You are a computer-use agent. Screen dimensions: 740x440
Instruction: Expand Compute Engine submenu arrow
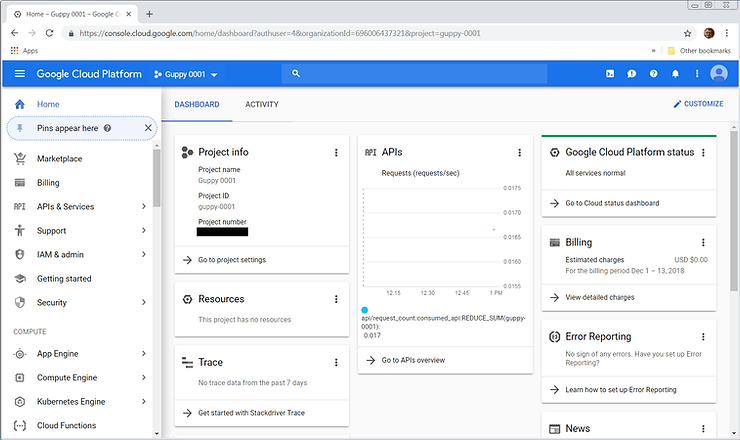click(x=144, y=378)
